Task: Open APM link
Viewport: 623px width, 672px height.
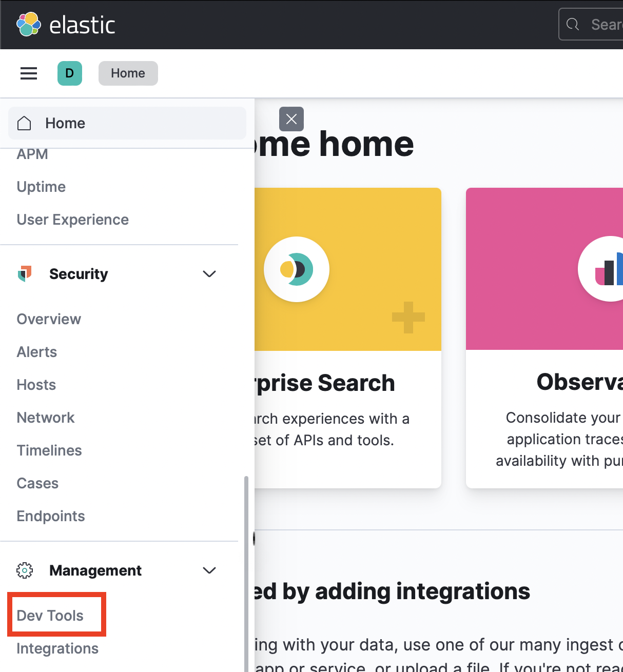Action: [x=32, y=154]
